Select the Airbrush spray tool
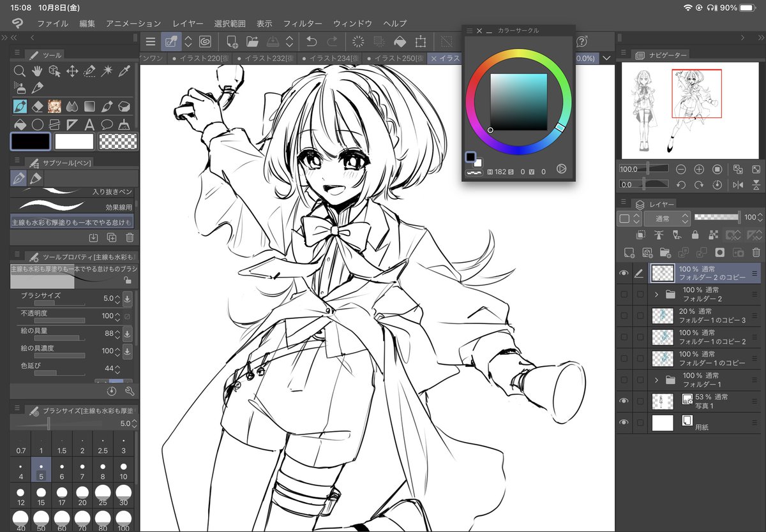 (x=20, y=88)
